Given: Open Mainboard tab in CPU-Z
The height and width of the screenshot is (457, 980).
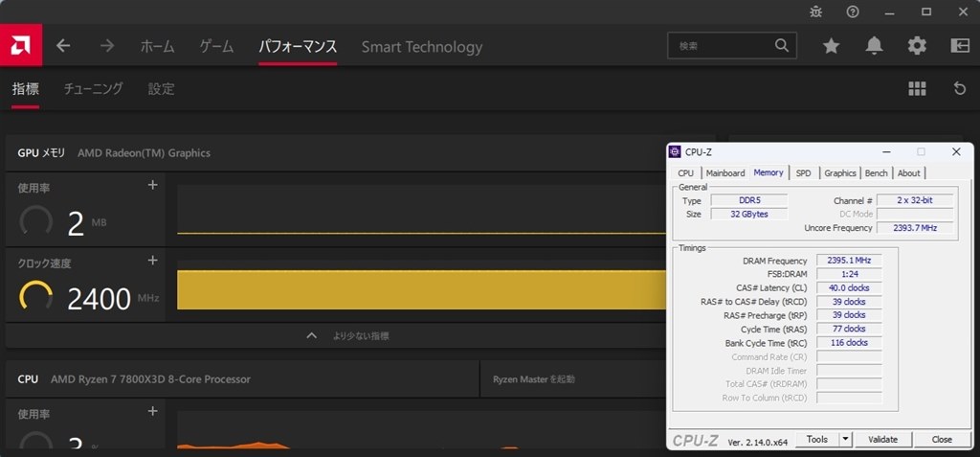Looking at the screenshot, I should pos(725,172).
